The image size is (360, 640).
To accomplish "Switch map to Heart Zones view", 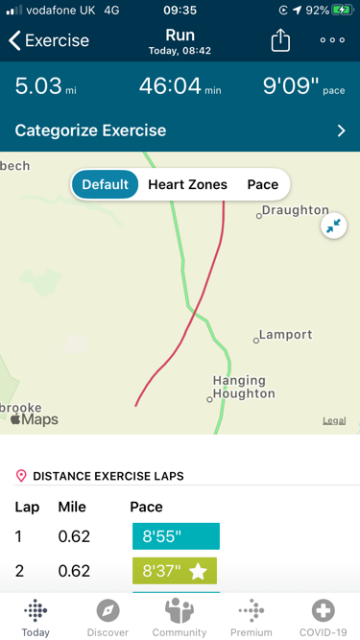I will pos(187,184).
